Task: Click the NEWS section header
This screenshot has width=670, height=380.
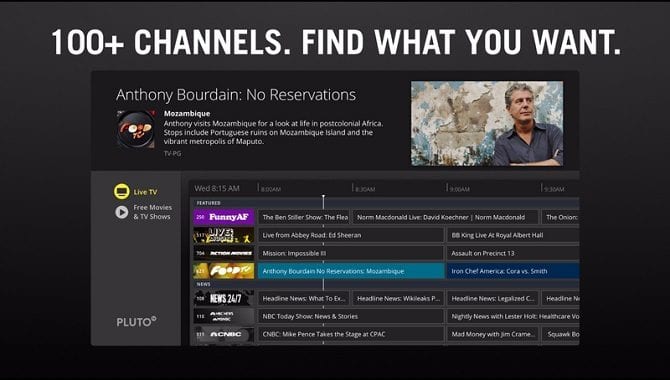Action: click(203, 284)
